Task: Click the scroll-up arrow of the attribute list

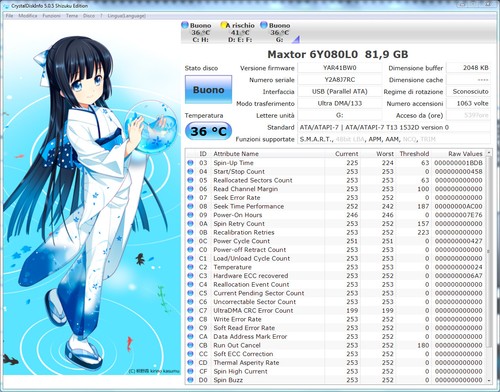Action: (489, 152)
